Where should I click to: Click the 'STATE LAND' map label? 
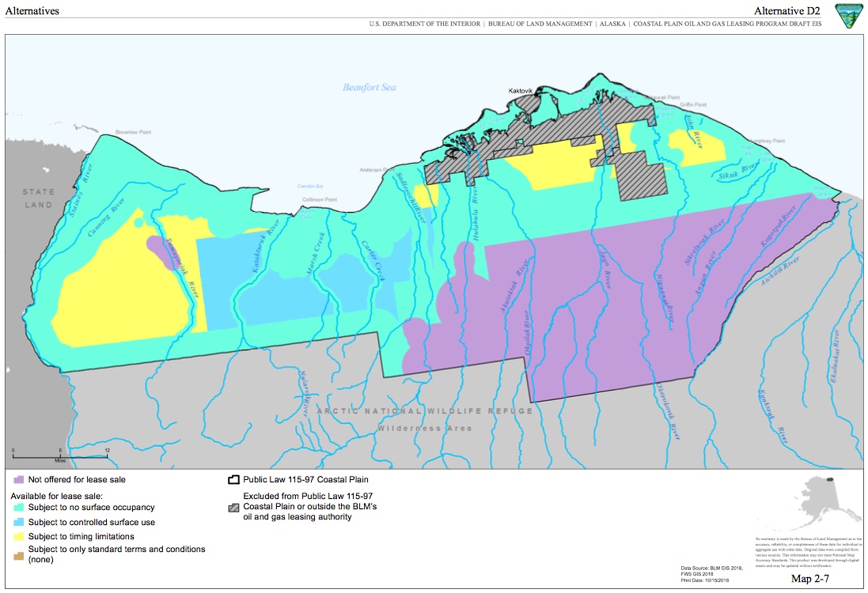click(38, 198)
